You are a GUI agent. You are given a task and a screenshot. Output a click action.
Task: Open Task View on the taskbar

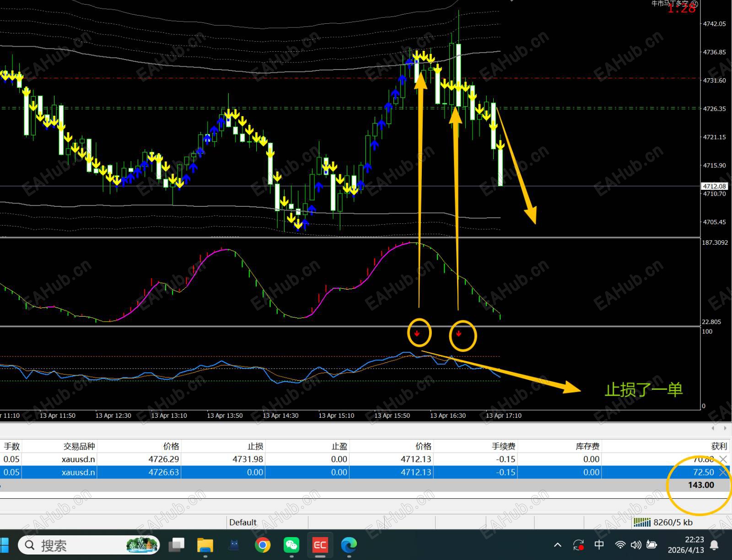coord(177,545)
